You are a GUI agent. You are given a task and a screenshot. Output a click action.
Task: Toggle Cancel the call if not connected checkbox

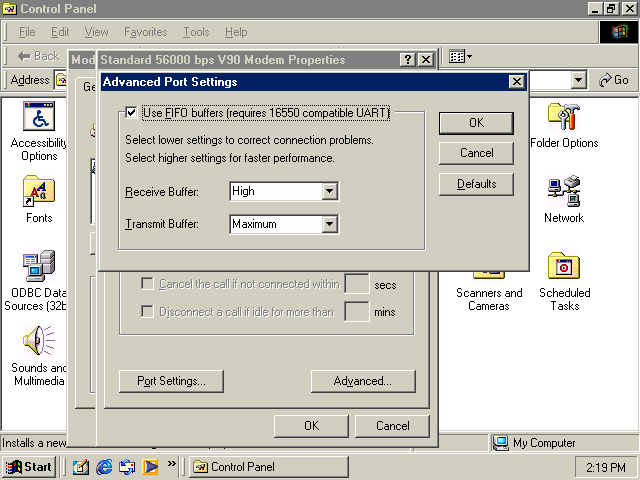pos(147,283)
